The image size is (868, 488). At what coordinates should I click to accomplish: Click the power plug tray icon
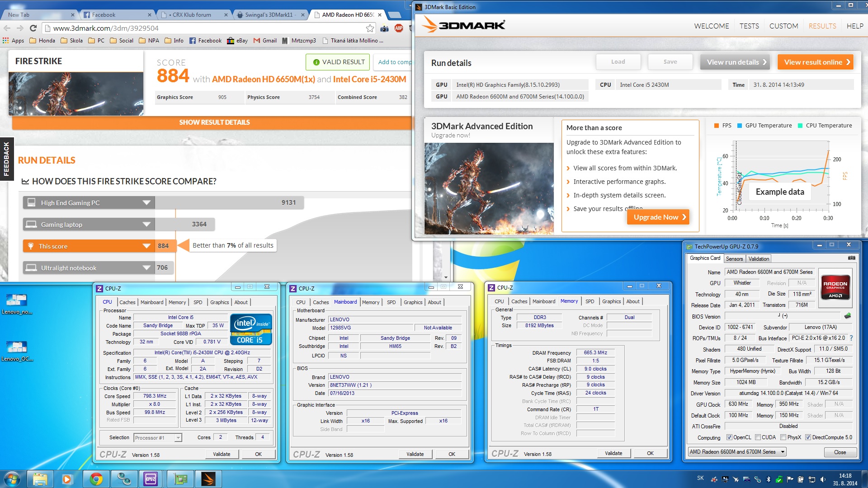(801, 479)
